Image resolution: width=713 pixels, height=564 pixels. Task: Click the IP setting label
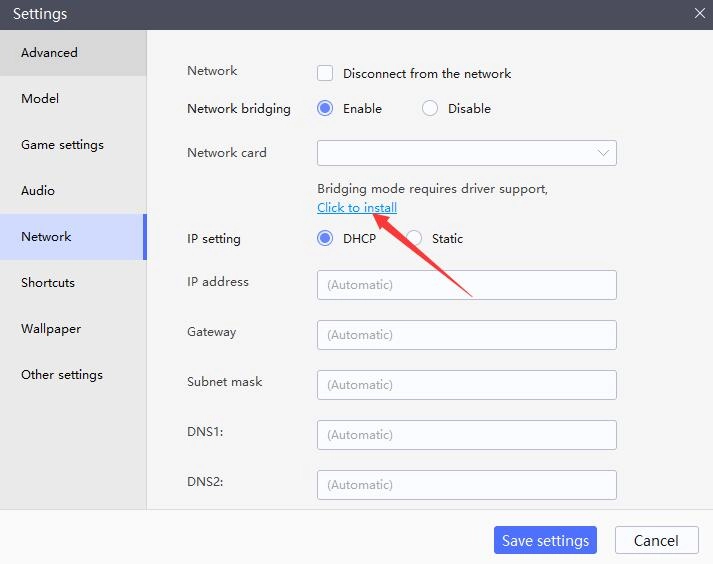point(214,239)
